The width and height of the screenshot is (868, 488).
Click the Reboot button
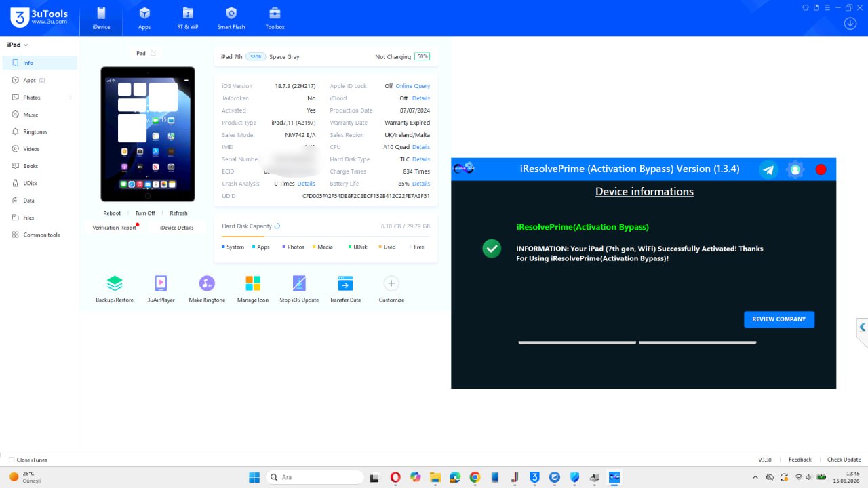pyautogui.click(x=112, y=213)
